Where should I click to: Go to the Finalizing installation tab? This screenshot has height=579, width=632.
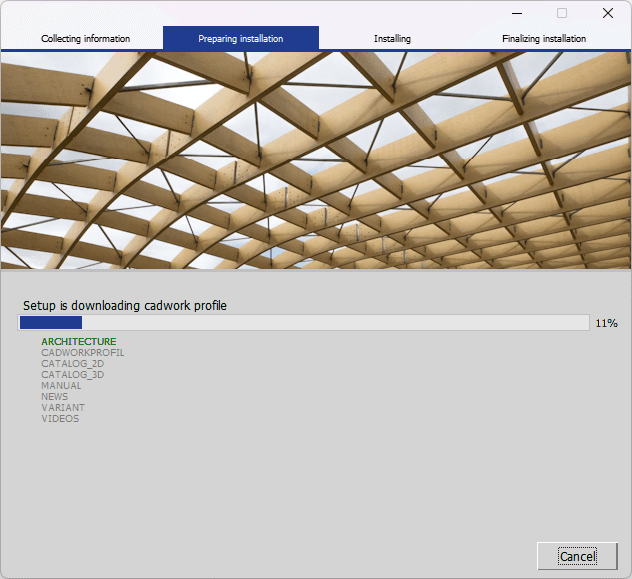pos(544,39)
